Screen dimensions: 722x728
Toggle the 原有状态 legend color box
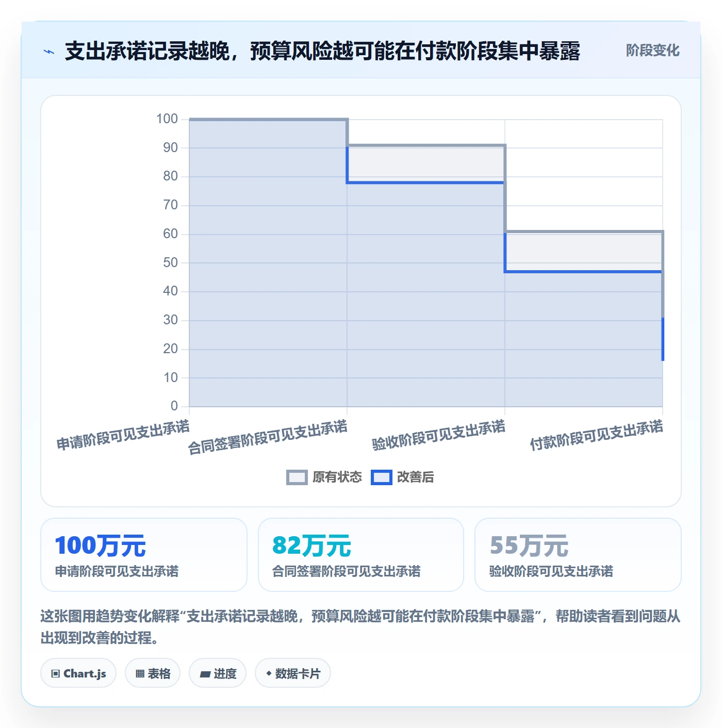click(297, 477)
